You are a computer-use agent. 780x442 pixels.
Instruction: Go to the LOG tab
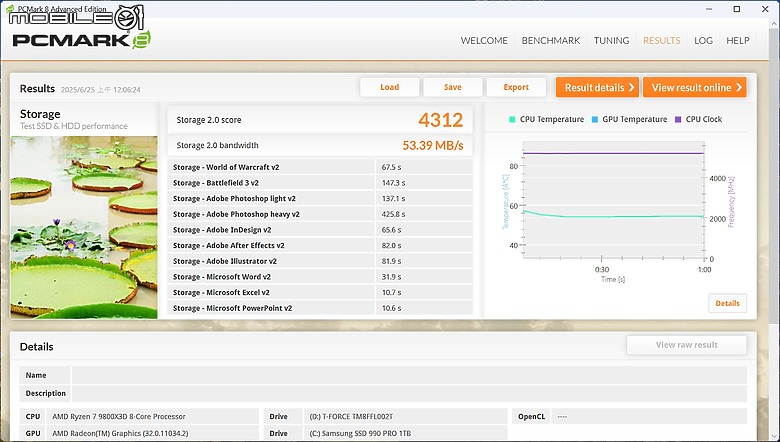(703, 41)
